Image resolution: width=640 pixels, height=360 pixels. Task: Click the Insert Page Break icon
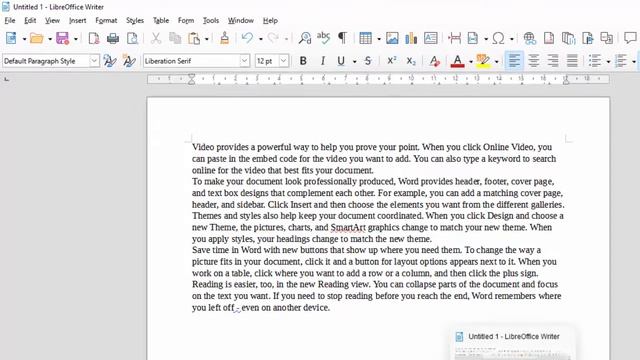[x=454, y=38]
